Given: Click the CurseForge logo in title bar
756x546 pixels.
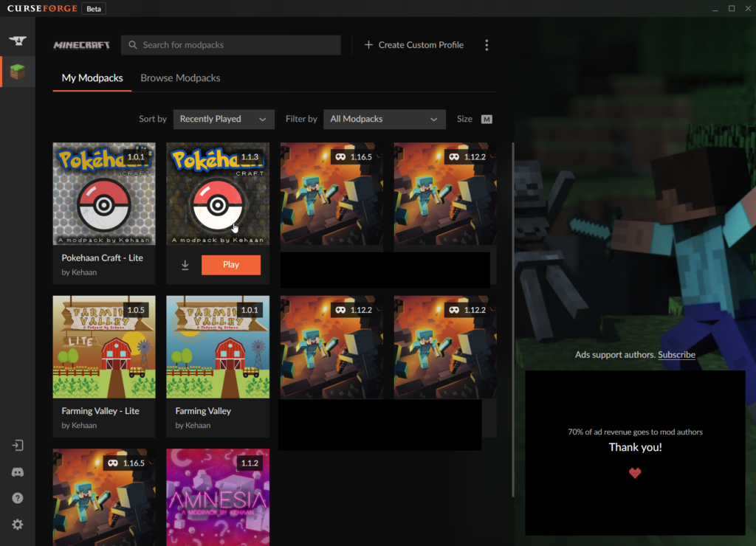Looking at the screenshot, I should click(x=42, y=9).
